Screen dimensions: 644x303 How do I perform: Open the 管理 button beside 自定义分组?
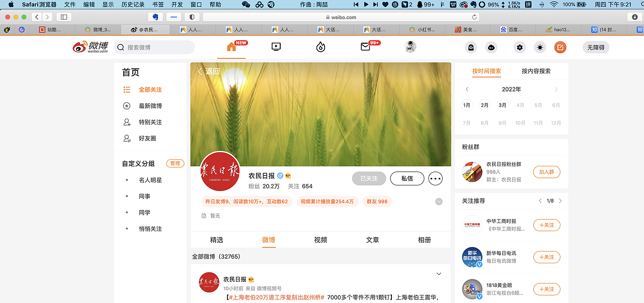(175, 163)
